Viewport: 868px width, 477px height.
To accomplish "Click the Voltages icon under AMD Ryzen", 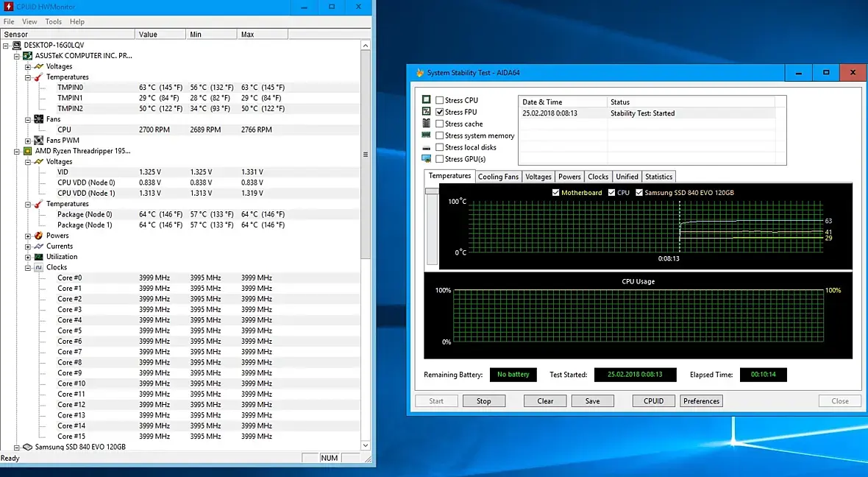I will pos(39,162).
